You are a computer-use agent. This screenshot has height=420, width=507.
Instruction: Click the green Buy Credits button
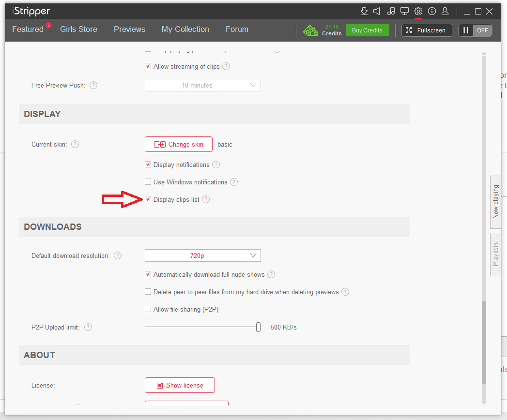(x=367, y=30)
